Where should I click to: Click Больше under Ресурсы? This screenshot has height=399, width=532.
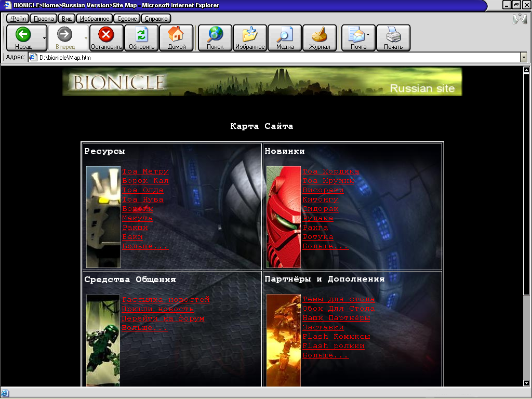pos(145,246)
